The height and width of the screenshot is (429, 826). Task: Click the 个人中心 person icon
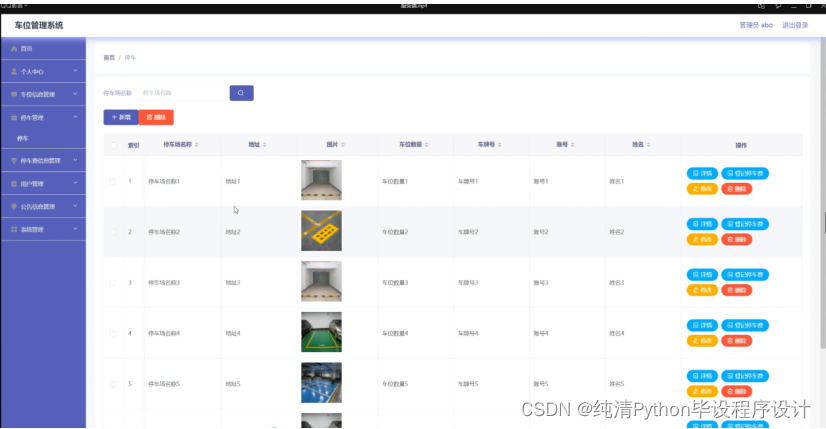click(x=14, y=71)
